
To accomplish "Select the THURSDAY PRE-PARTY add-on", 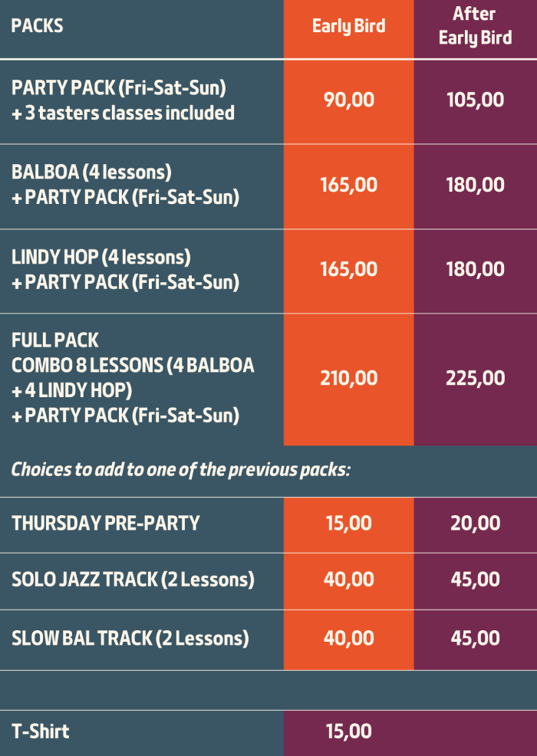I will (106, 524).
